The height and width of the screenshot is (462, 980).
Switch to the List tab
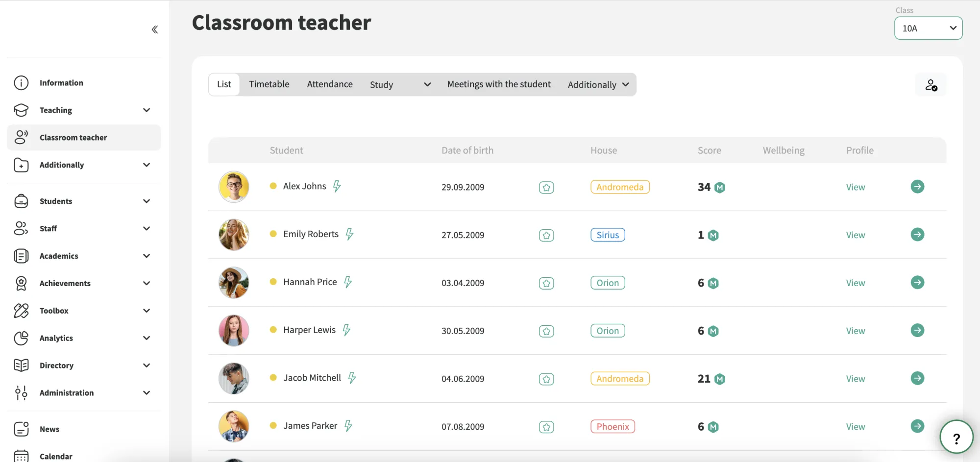224,84
